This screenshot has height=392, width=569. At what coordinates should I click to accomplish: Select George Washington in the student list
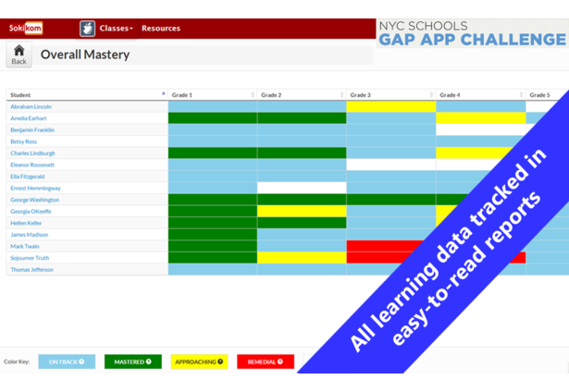[34, 200]
